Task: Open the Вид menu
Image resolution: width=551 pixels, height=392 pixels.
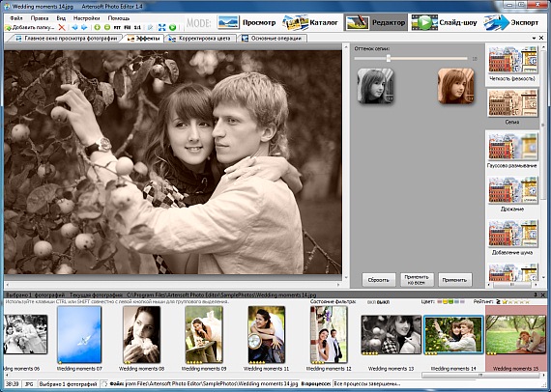Action: 61,18
